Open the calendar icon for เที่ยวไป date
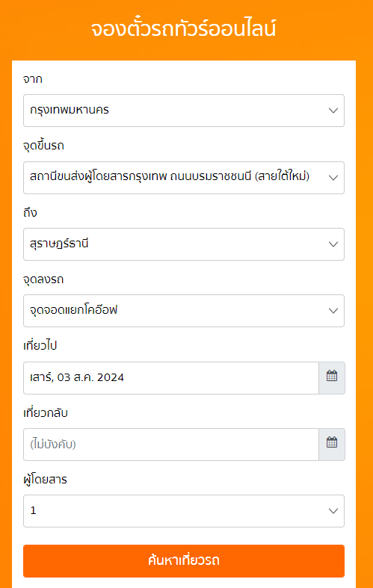Viewport: 373px width, 588px height. 332,377
